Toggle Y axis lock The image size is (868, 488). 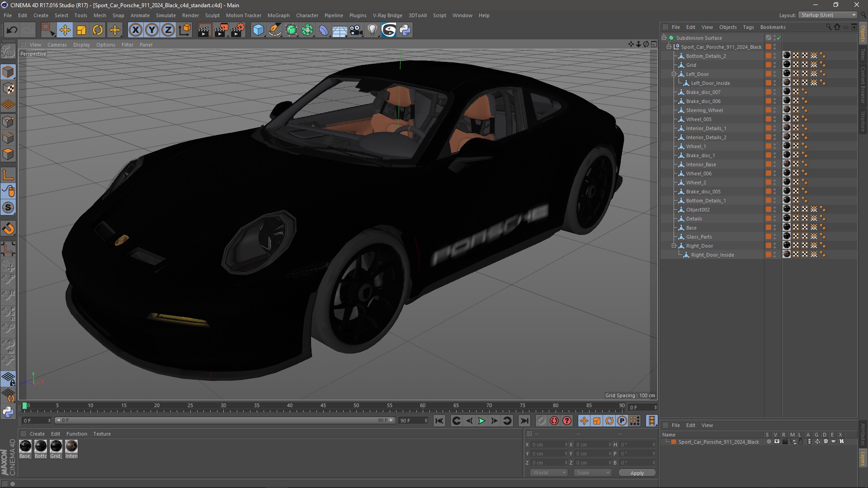click(x=152, y=30)
